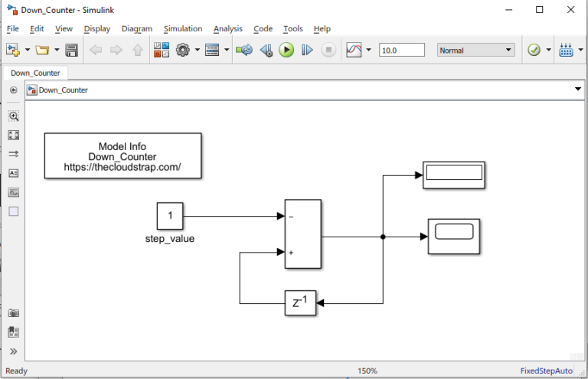Expand the Model Advisor dropdown arrow
Viewport: 588px width, 379px height.
pyautogui.click(x=549, y=50)
